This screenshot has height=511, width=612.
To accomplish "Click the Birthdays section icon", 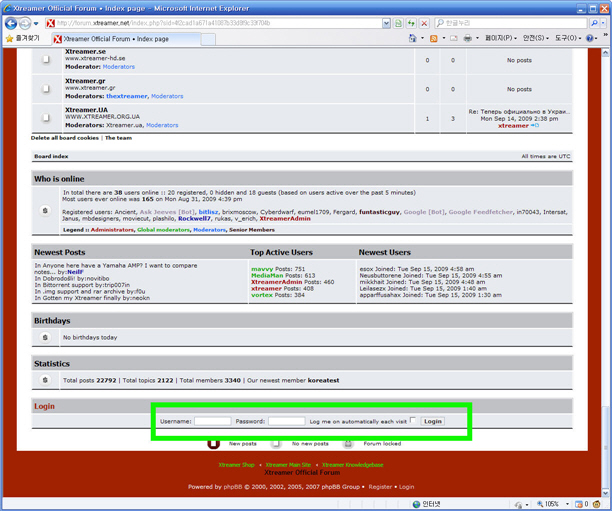I will tap(45, 337).
